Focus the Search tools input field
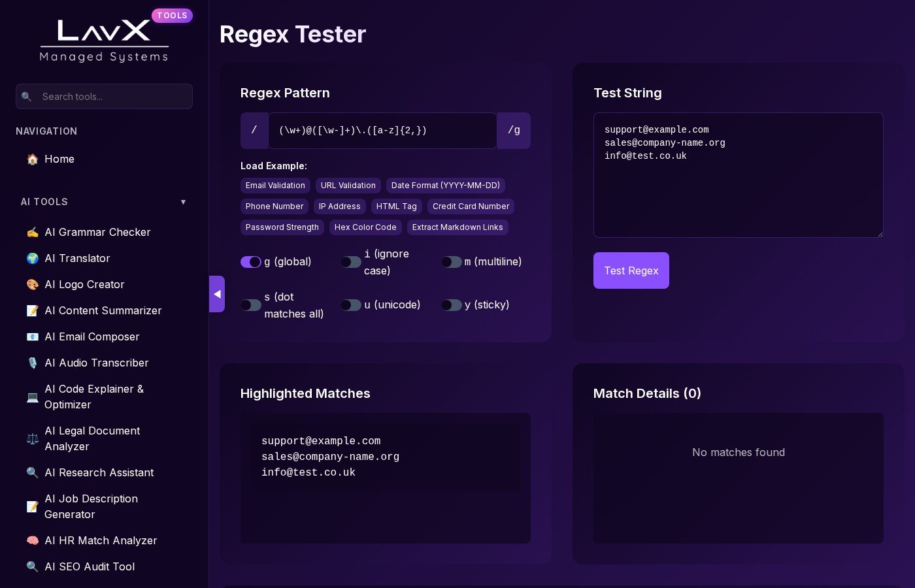The image size is (915, 588). coord(112,97)
